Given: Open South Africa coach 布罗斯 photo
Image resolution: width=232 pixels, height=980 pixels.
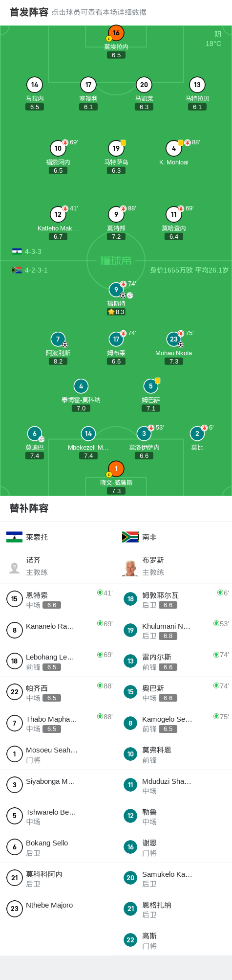Looking at the screenshot, I should 130,568.
